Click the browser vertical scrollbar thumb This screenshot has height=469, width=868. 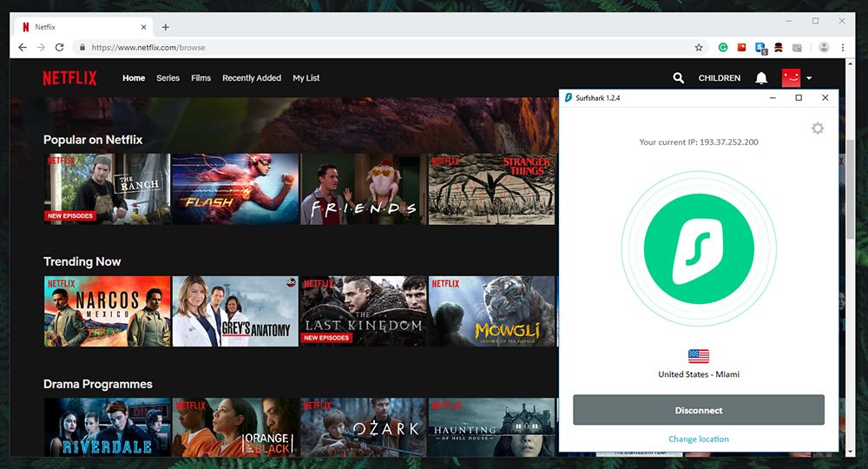tap(851, 188)
